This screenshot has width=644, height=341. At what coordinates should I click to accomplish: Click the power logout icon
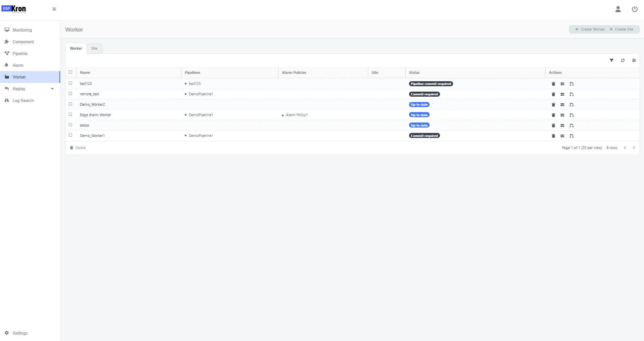pos(635,9)
